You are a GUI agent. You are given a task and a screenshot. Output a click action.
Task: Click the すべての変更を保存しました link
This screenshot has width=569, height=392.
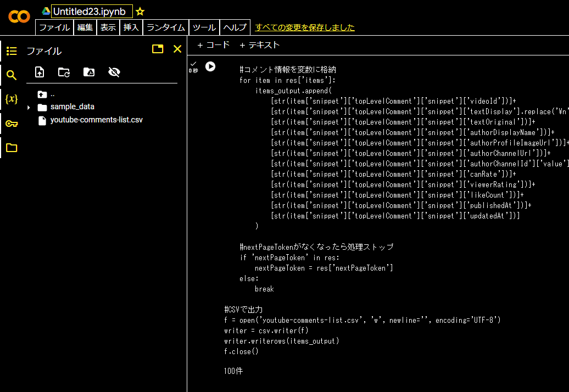click(305, 26)
